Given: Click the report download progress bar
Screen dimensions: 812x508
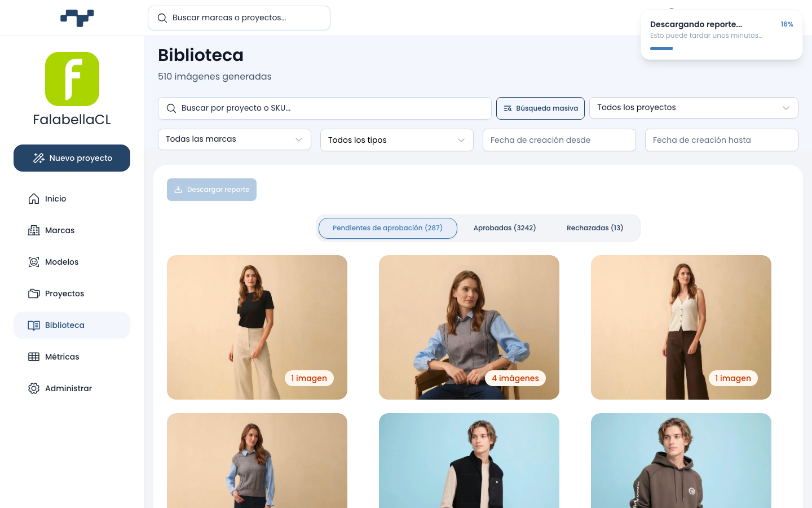Looking at the screenshot, I should click(x=722, y=49).
